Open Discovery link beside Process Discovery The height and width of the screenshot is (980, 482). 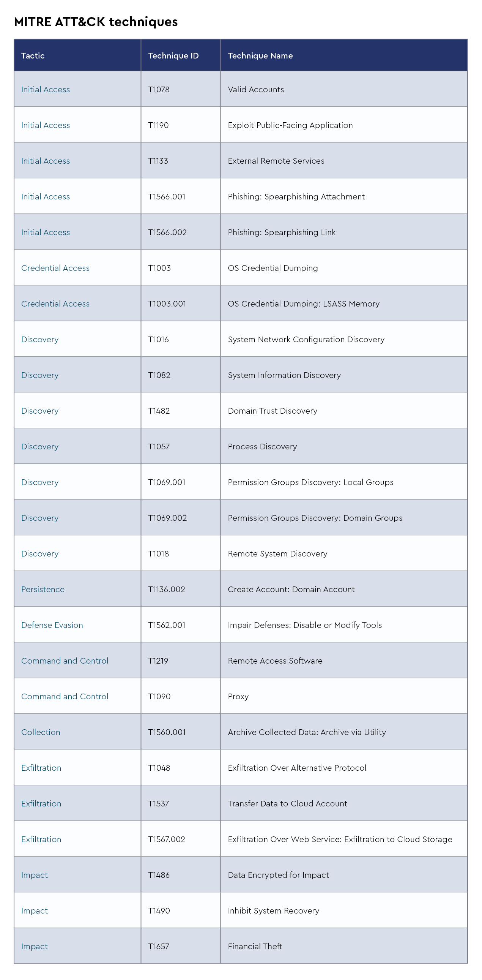(x=39, y=447)
